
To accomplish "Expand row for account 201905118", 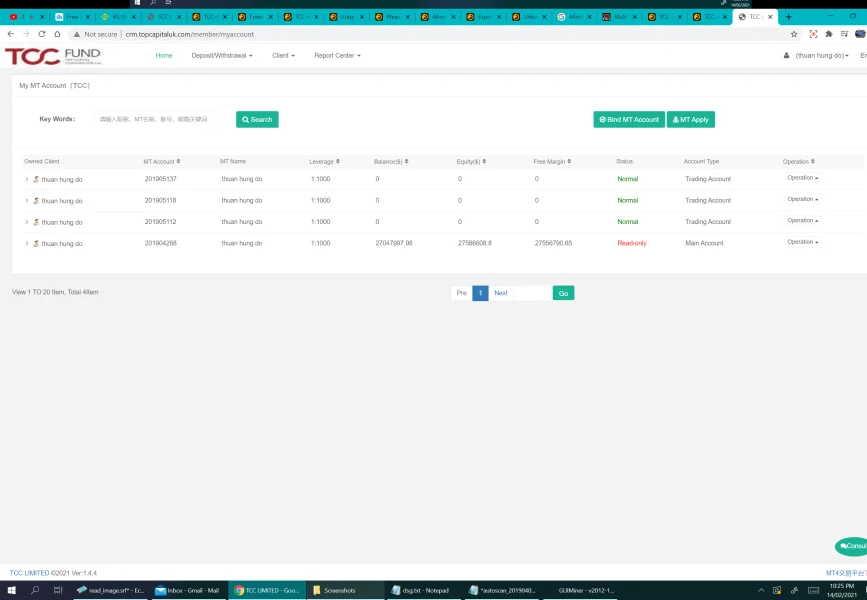I will [27, 200].
